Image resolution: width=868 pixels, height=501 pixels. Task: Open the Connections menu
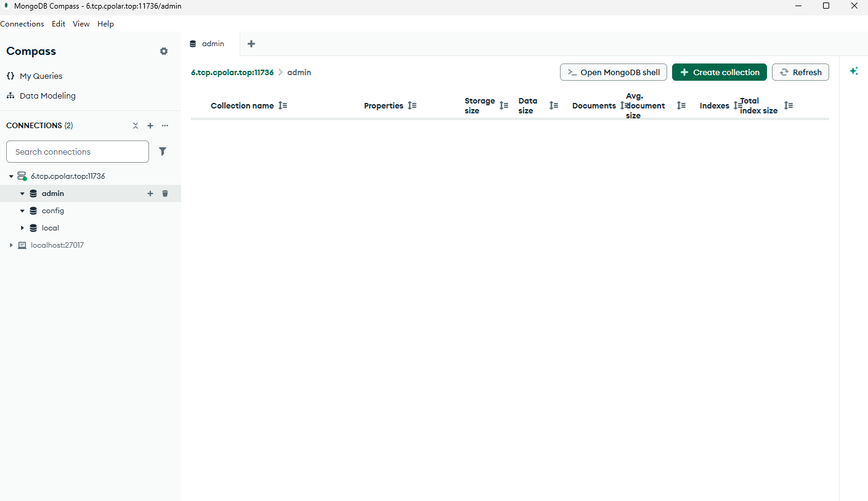tap(22, 24)
